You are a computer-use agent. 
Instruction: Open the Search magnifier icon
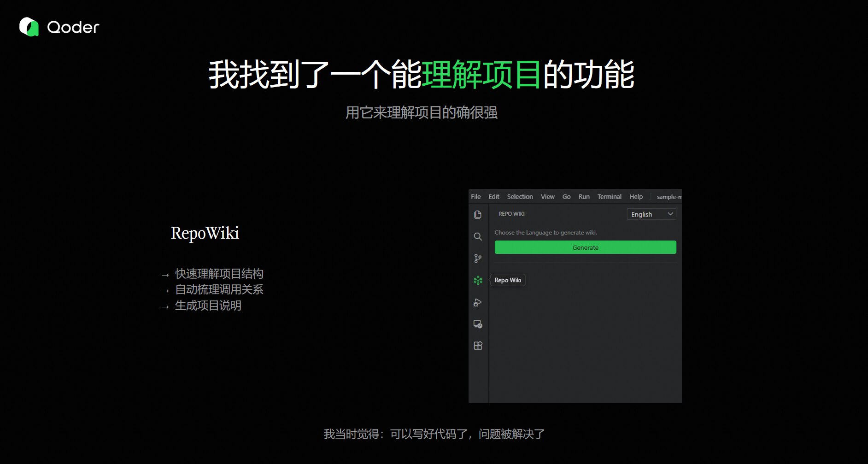click(478, 236)
